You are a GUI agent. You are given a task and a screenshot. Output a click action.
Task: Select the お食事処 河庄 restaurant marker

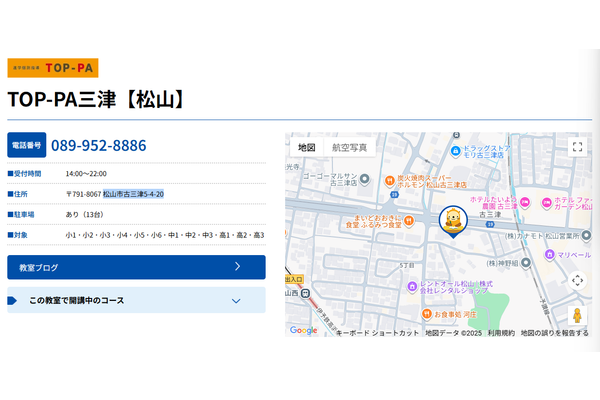(x=427, y=314)
